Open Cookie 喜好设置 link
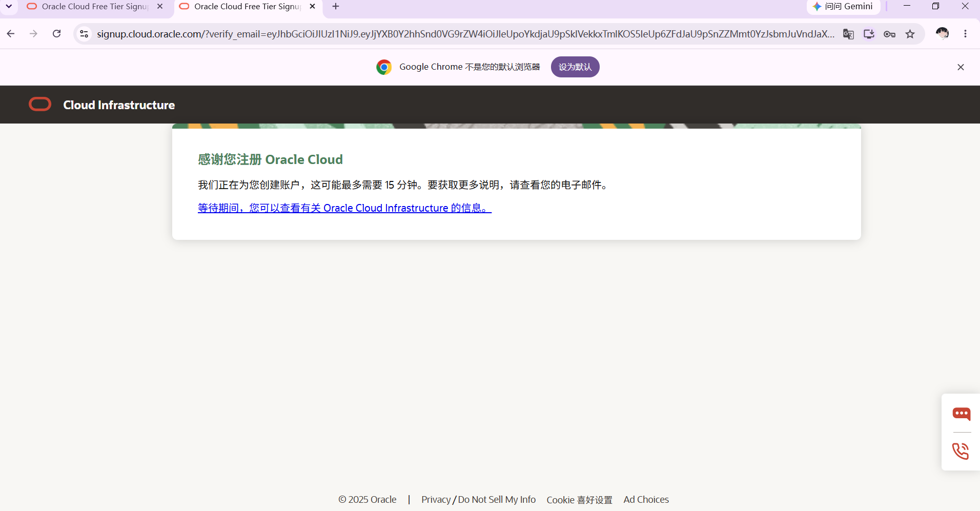Screen dimensions: 980x511 pyautogui.click(x=579, y=500)
